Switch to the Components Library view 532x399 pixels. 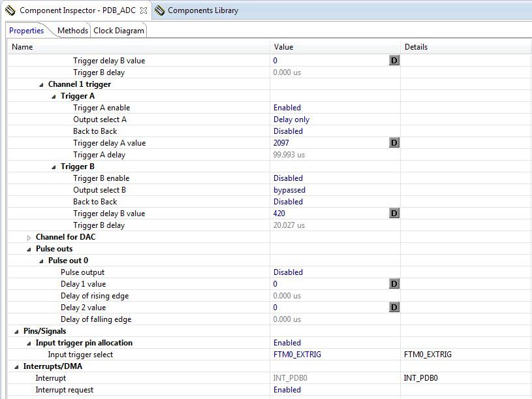(203, 10)
